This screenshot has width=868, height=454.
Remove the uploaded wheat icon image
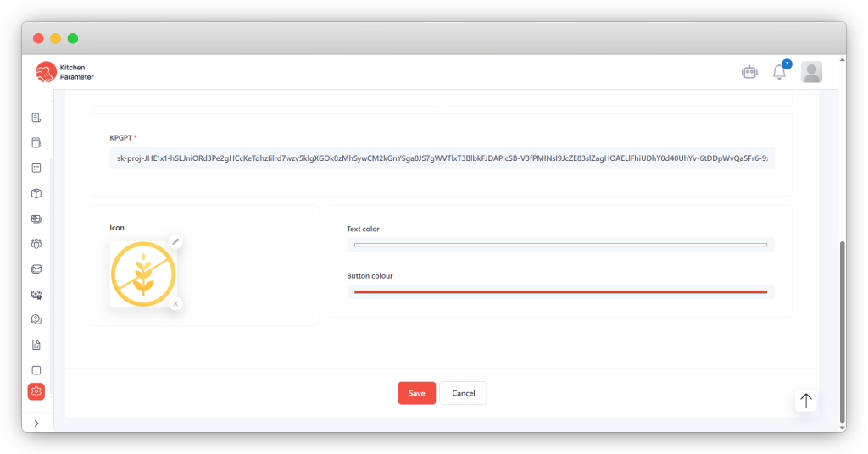coord(175,303)
